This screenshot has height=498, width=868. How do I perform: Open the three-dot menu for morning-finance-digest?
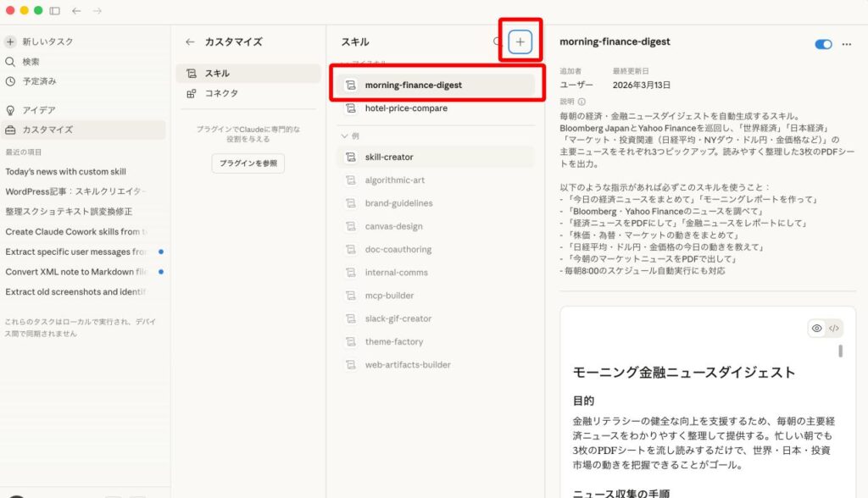point(846,44)
